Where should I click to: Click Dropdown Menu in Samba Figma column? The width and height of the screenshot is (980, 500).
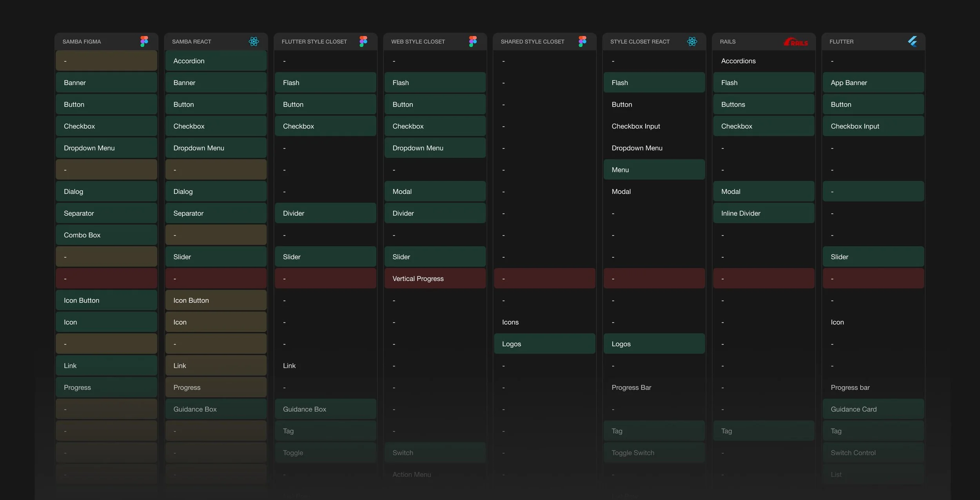tap(106, 148)
